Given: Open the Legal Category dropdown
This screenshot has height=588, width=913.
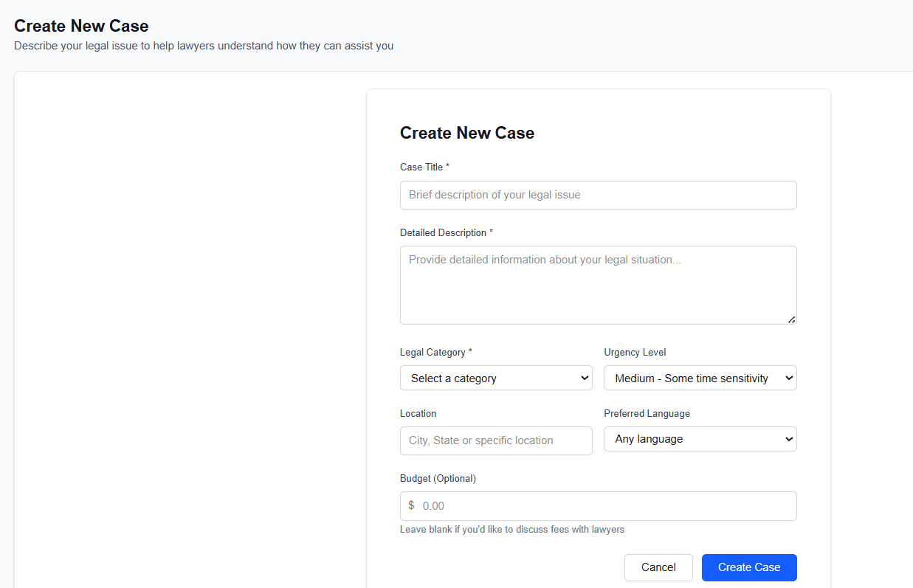Looking at the screenshot, I should coord(496,378).
